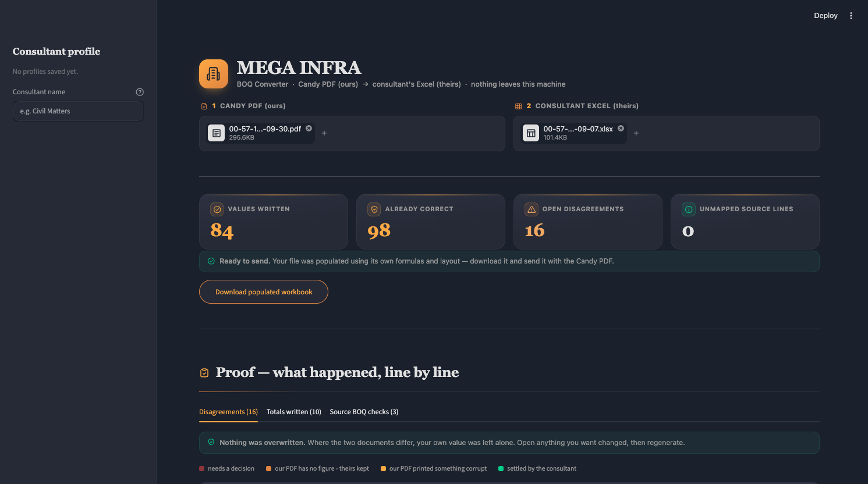Viewport: 868px width, 484px height.
Task: Add another Candy PDF with plus
Action: (324, 133)
